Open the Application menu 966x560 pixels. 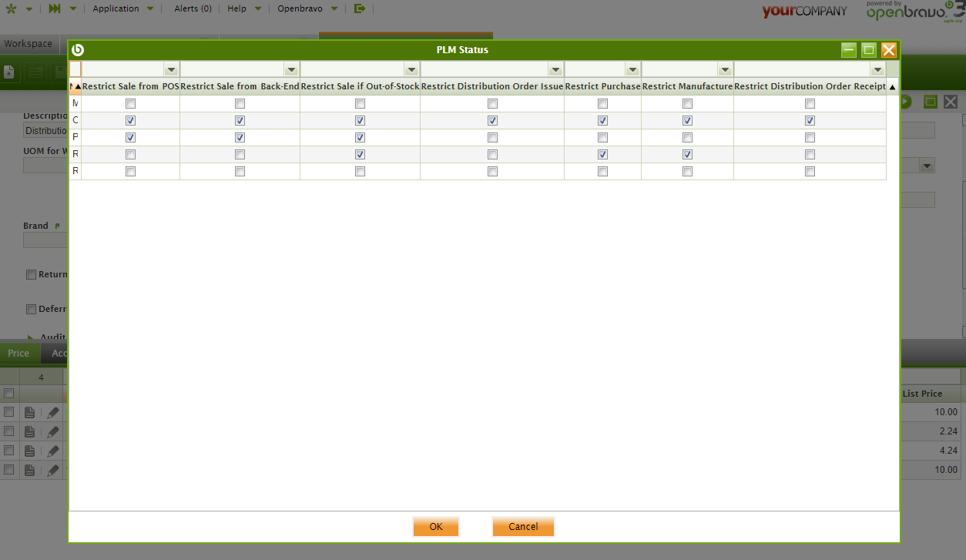(x=116, y=9)
